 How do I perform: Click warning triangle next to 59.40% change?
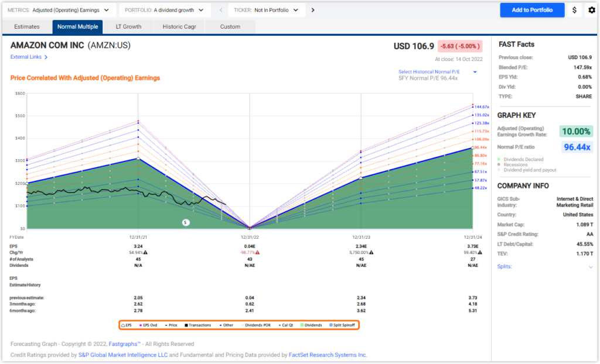pyautogui.click(x=480, y=252)
